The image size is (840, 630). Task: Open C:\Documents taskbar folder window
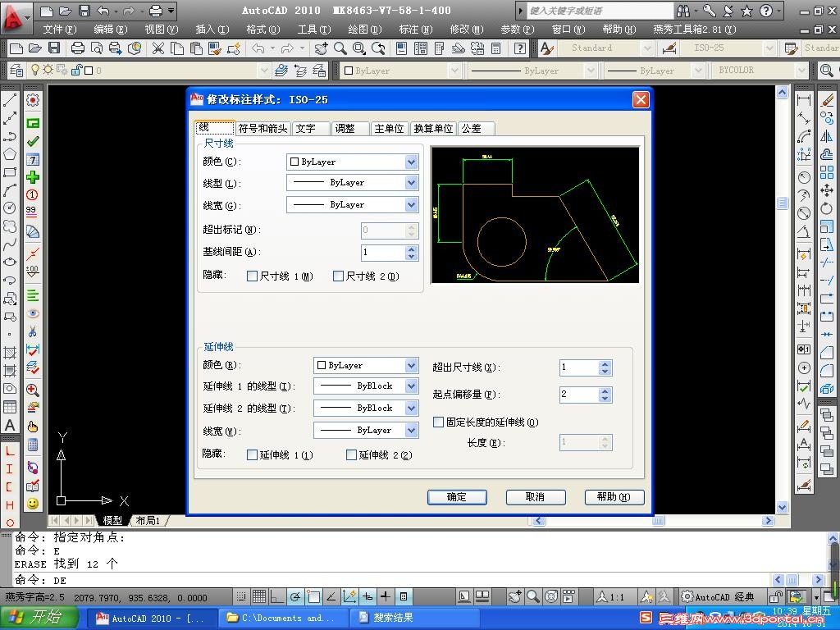coord(284,618)
